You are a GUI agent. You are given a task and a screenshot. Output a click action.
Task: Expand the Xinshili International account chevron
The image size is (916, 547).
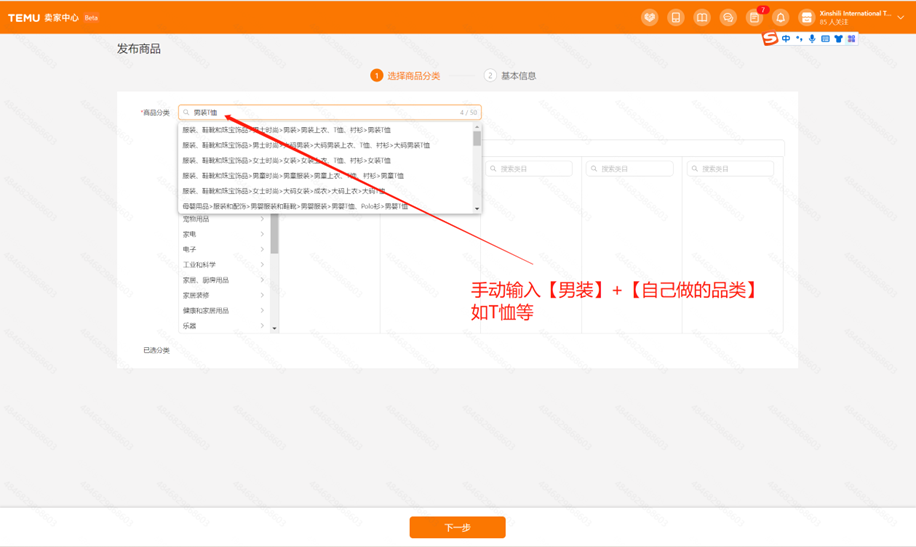(x=901, y=18)
